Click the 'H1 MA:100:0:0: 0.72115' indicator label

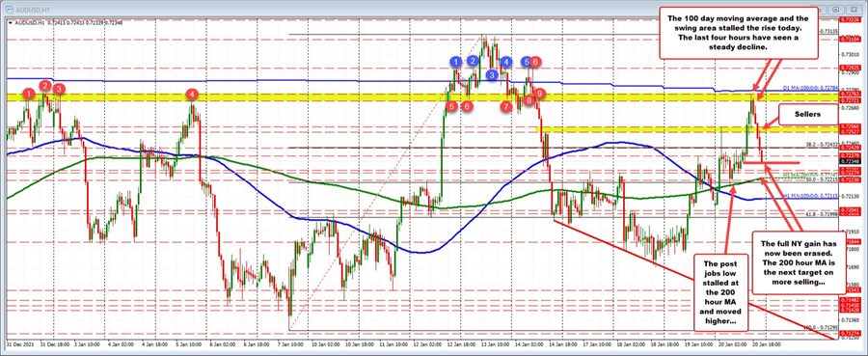pos(811,196)
